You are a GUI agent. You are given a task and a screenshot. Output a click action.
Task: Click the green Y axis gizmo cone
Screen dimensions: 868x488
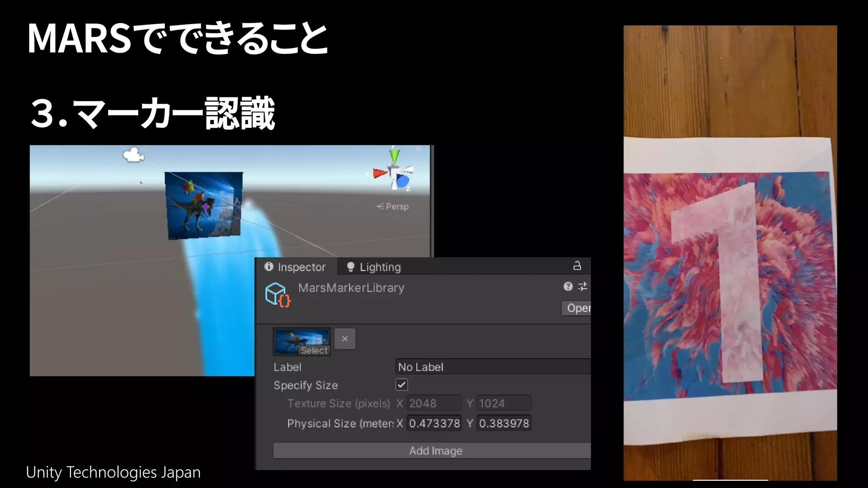click(x=395, y=156)
